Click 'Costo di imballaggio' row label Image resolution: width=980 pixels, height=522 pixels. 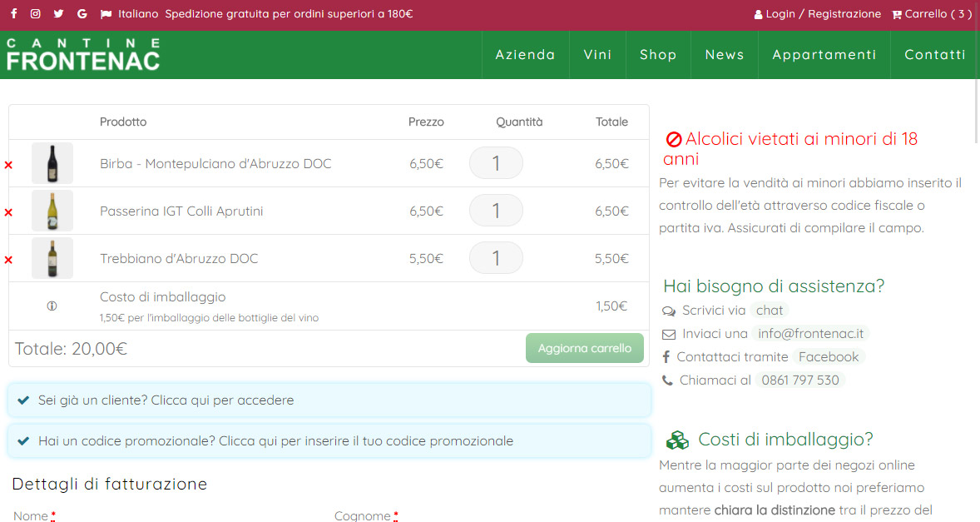point(162,297)
